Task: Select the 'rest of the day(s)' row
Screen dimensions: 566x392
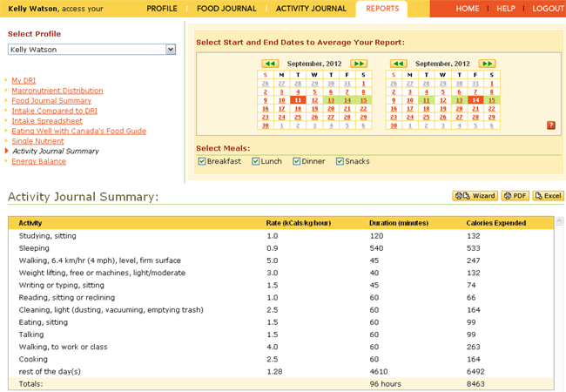Action: [281, 372]
